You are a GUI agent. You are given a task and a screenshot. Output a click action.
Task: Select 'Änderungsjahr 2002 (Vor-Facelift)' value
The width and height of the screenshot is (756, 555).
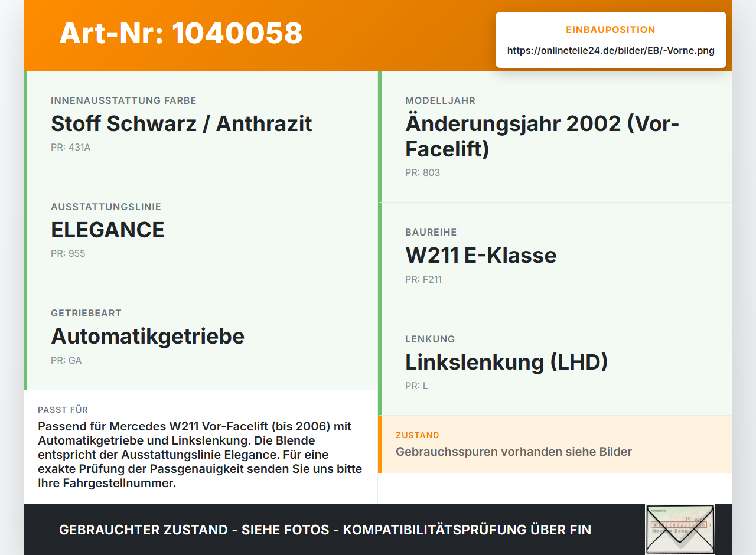542,136
